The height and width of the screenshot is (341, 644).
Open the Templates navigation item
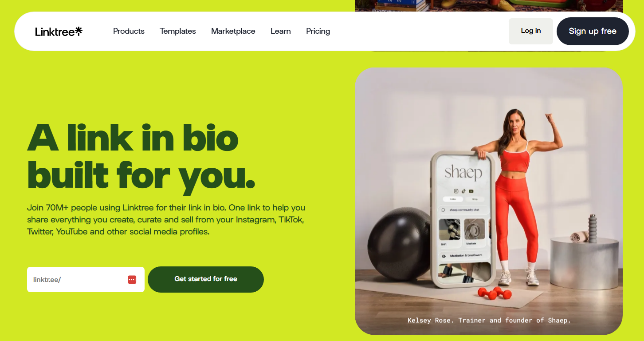pos(178,31)
